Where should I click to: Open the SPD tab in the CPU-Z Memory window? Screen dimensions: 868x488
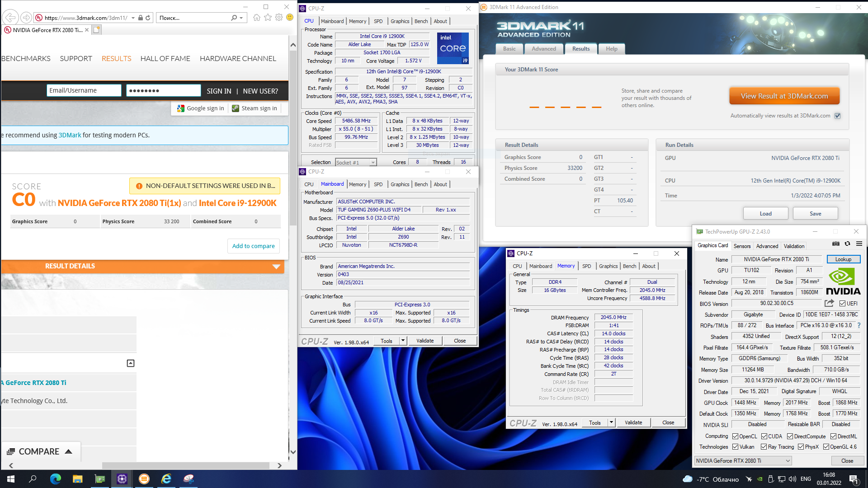tap(586, 266)
